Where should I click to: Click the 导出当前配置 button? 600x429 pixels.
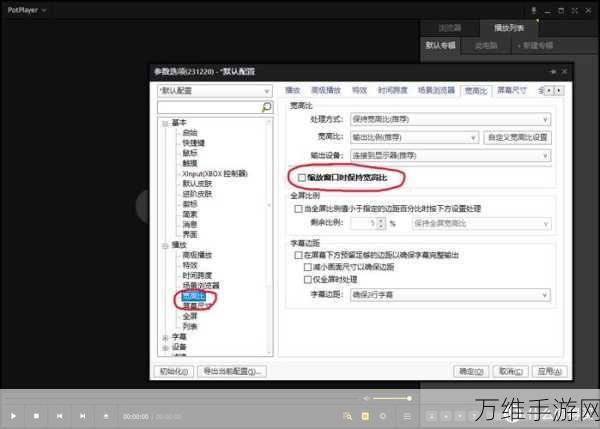pos(232,371)
